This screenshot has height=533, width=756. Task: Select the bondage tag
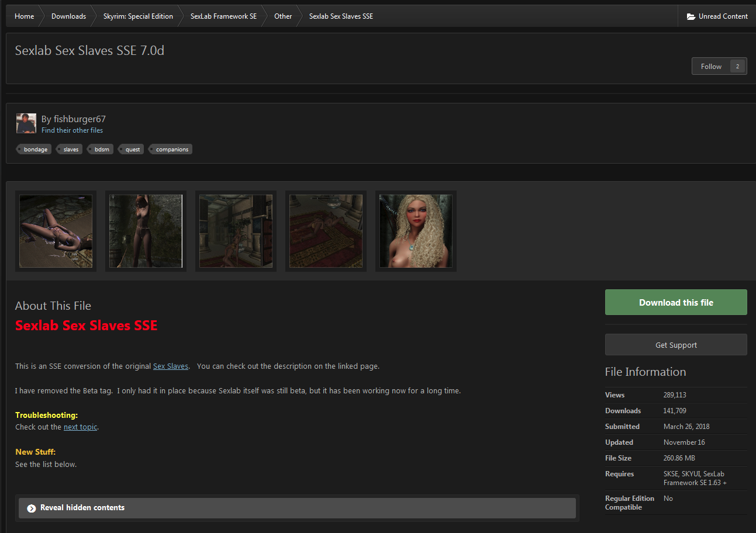tap(34, 149)
